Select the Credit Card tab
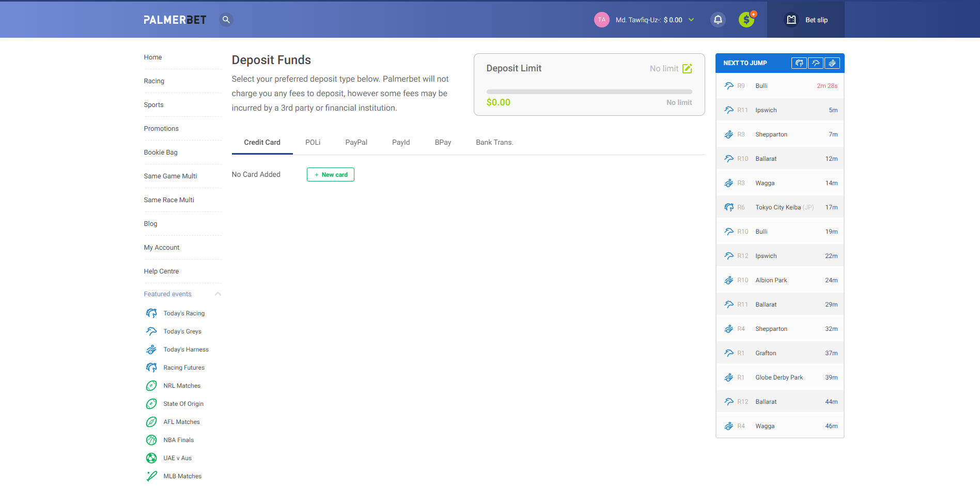Image resolution: width=980 pixels, height=486 pixels. coord(262,142)
